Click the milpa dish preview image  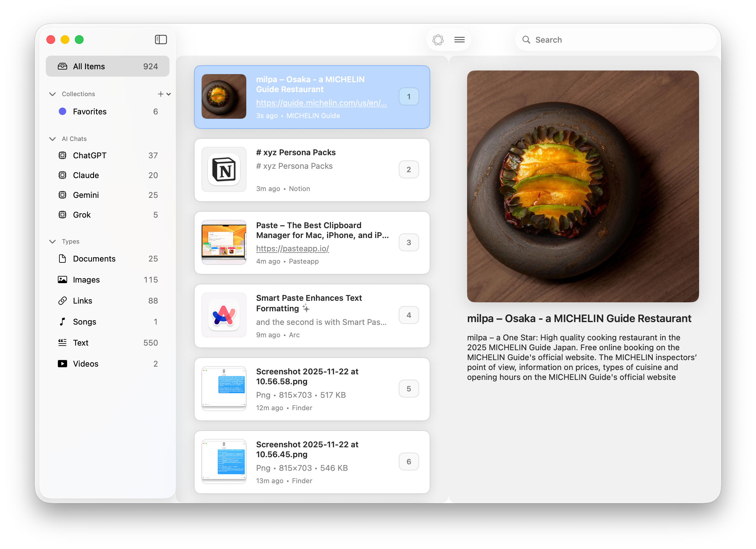[x=583, y=186]
